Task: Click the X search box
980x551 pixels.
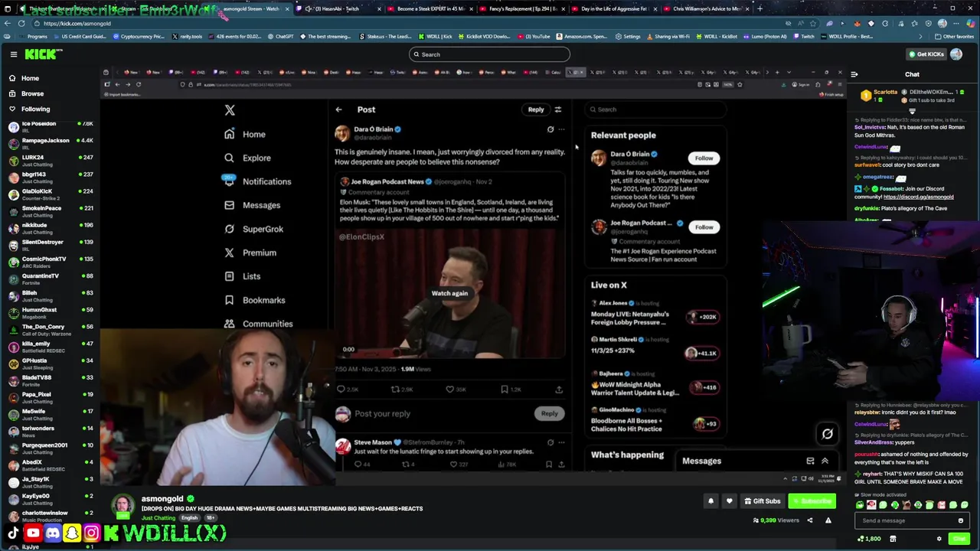Action: click(x=655, y=109)
